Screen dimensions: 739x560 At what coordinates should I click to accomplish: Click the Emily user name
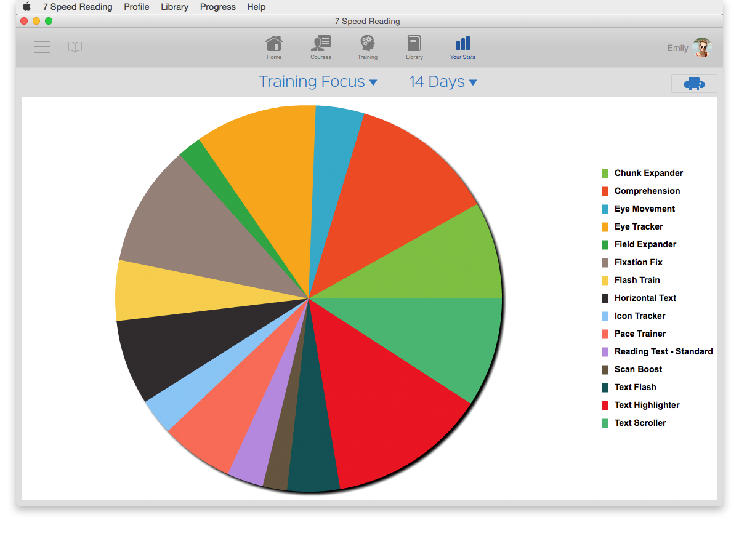pyautogui.click(x=677, y=48)
